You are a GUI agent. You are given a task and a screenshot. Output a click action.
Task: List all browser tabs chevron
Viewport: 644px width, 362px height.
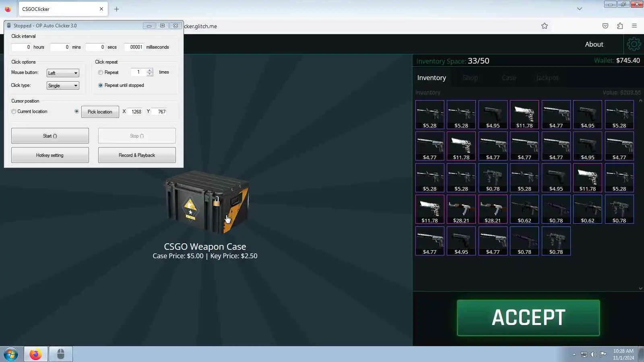pos(580,9)
